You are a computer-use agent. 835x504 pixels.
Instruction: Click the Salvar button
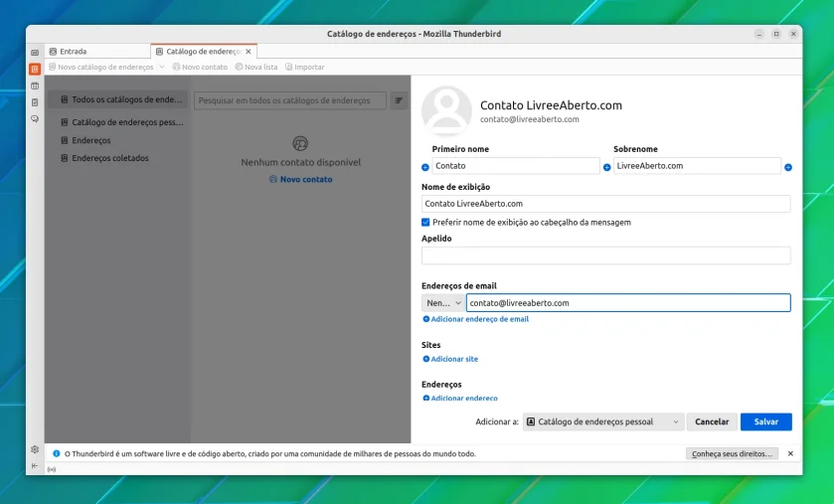pos(765,421)
